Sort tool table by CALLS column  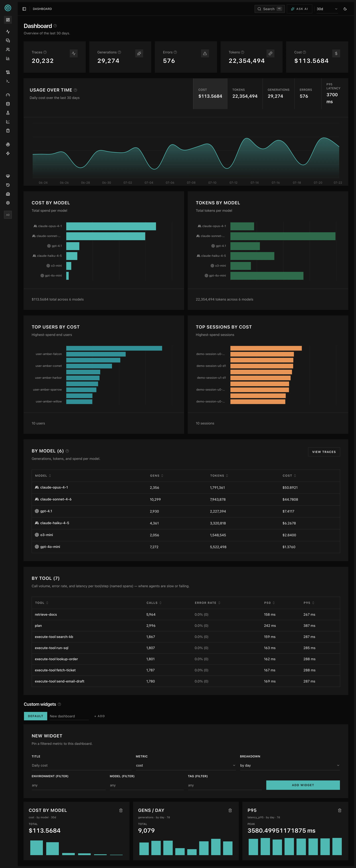pos(154,603)
